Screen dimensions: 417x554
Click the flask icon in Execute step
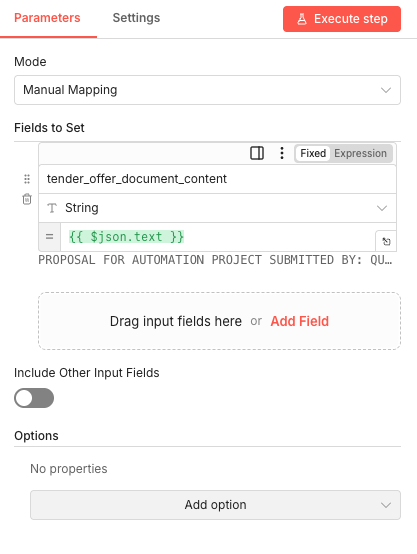302,19
